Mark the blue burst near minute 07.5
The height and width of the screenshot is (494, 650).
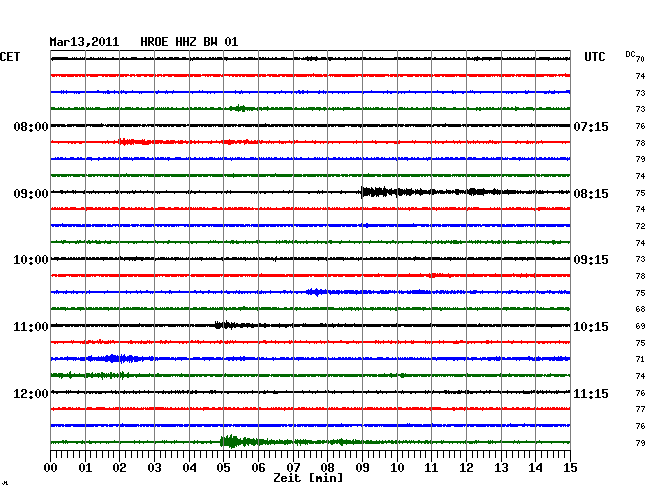coord(317,292)
